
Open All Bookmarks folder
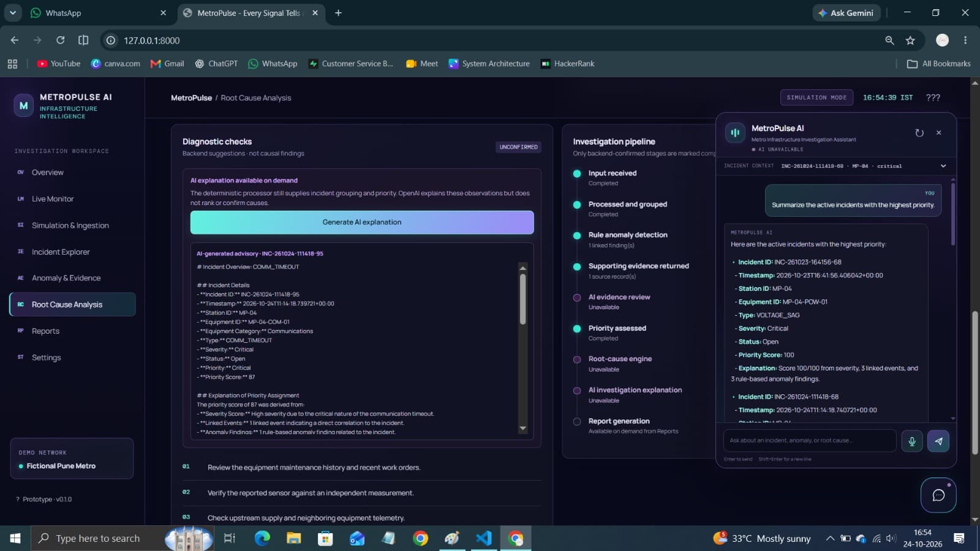938,64
